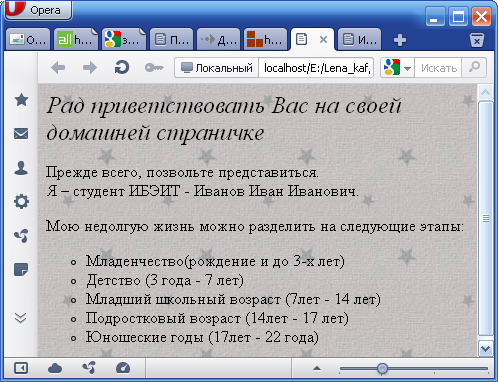
Task: Expand more panels with double chevron
Action: [x=21, y=318]
